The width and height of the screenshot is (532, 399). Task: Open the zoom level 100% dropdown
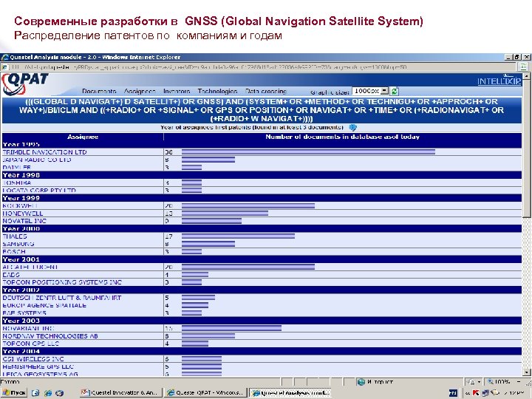519,382
